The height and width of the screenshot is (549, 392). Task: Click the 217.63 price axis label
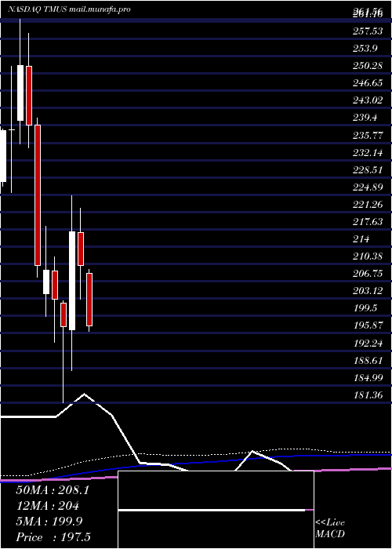[368, 222]
